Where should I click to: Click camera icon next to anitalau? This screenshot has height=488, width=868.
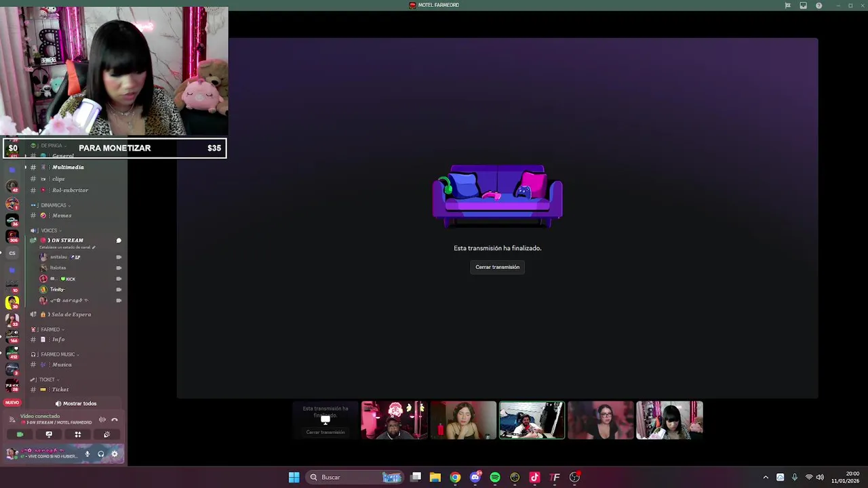[x=119, y=257]
